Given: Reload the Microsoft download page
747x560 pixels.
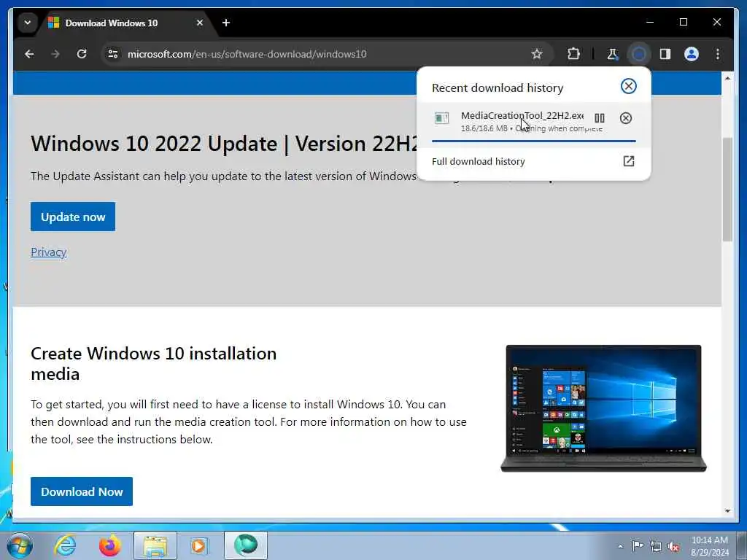Looking at the screenshot, I should pyautogui.click(x=82, y=54).
